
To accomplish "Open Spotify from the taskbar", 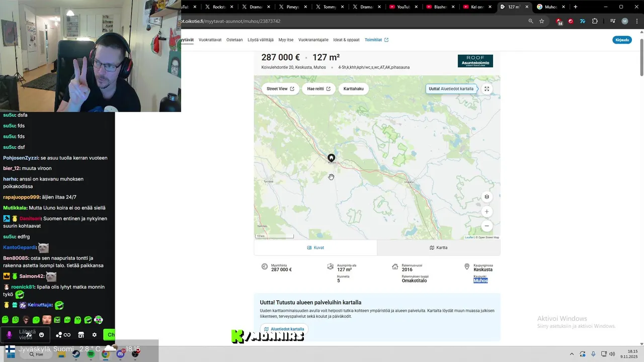I will pyautogui.click(x=91, y=354).
